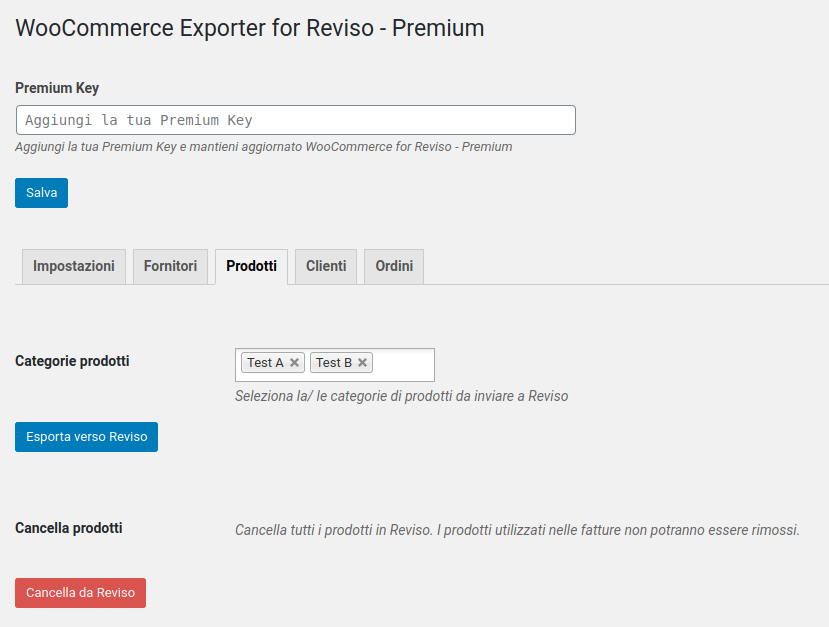Remove the Test A category tag
The height and width of the screenshot is (627, 829).
click(294, 363)
